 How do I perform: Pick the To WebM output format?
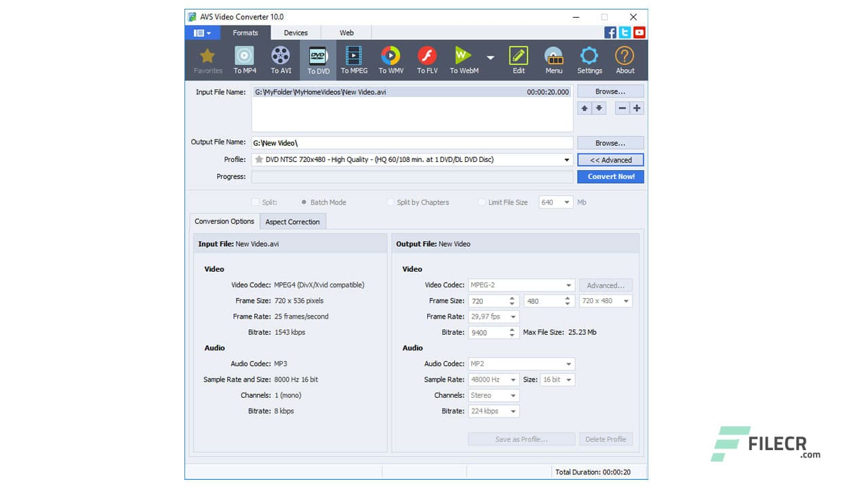[x=464, y=60]
